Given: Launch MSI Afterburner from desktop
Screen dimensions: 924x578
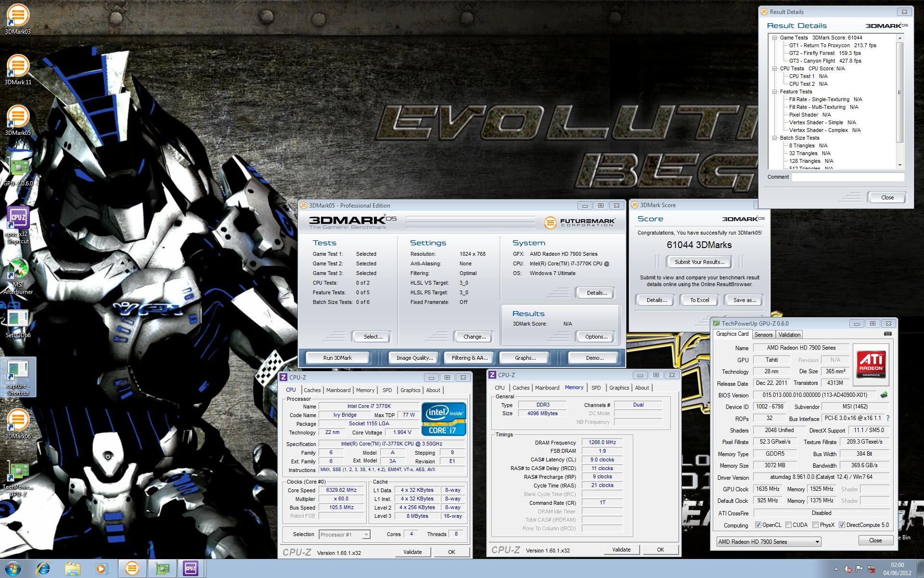Looking at the screenshot, I should click(x=18, y=276).
